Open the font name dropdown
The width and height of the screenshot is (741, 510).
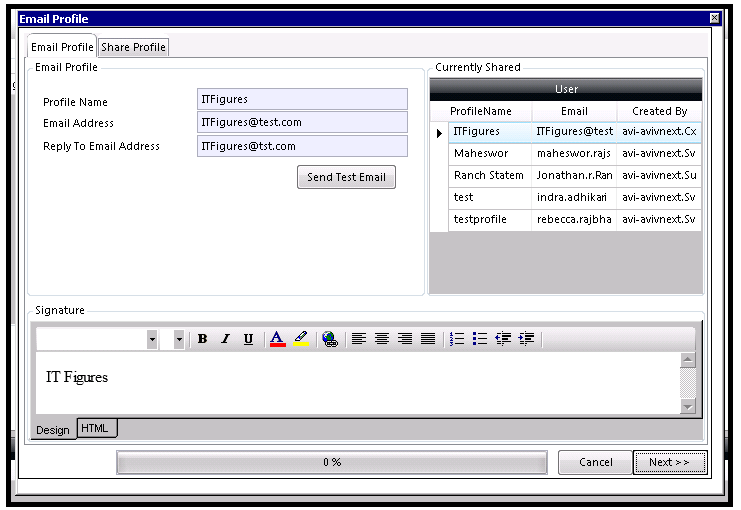(x=152, y=339)
